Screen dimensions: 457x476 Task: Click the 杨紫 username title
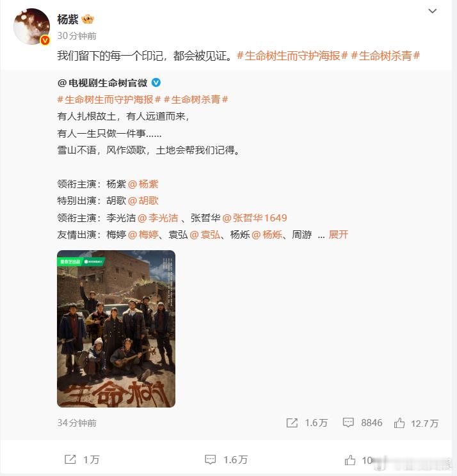pyautogui.click(x=68, y=19)
